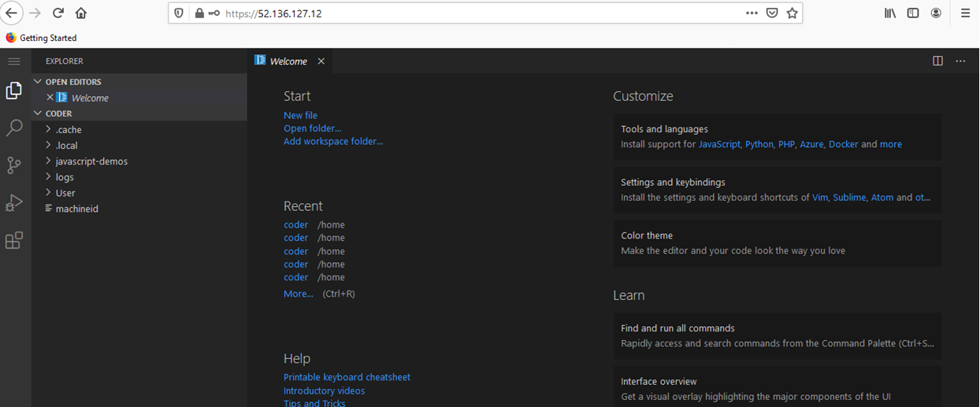The image size is (980, 407).
Task: Go to Firefox home page
Action: (81, 13)
